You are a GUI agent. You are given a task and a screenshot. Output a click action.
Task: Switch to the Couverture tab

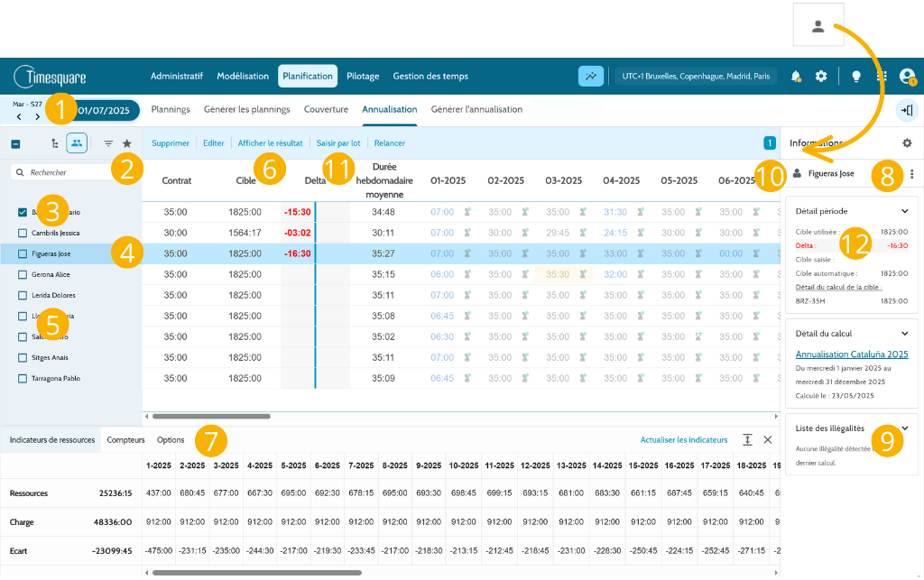(x=326, y=109)
